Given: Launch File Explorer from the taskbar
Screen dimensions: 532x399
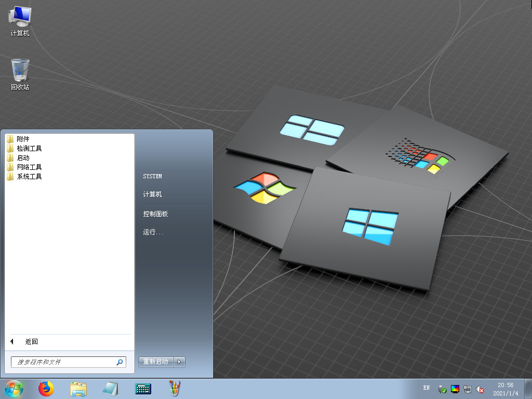Looking at the screenshot, I should (x=78, y=388).
